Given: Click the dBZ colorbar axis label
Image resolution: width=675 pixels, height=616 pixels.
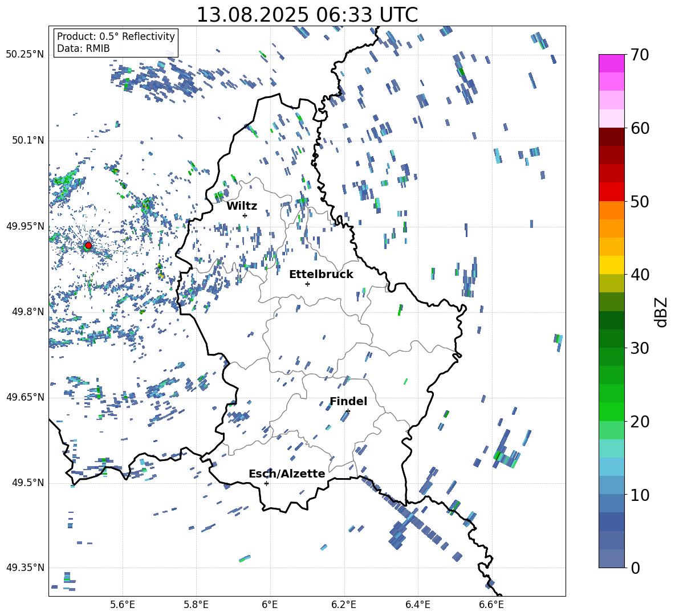Looking at the screenshot, I should coord(662,312).
